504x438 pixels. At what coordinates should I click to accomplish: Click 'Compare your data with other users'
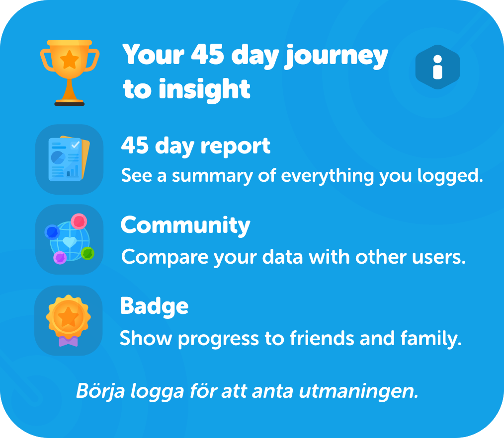click(x=293, y=257)
